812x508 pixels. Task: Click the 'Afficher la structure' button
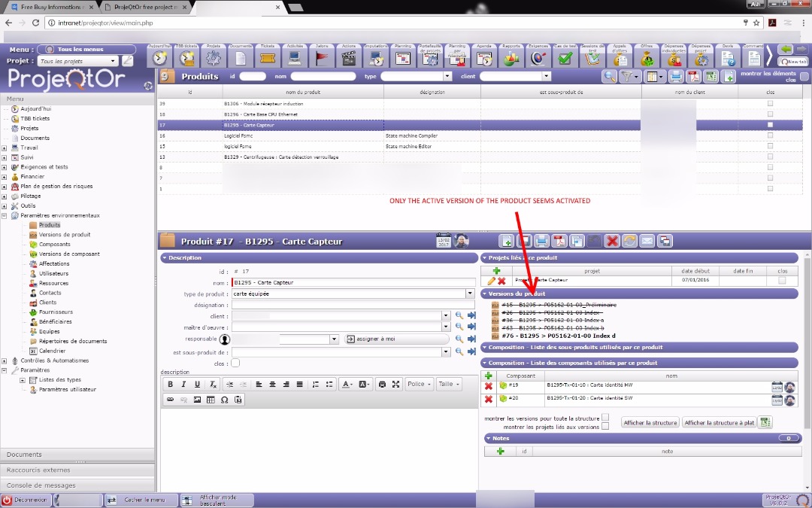(650, 423)
